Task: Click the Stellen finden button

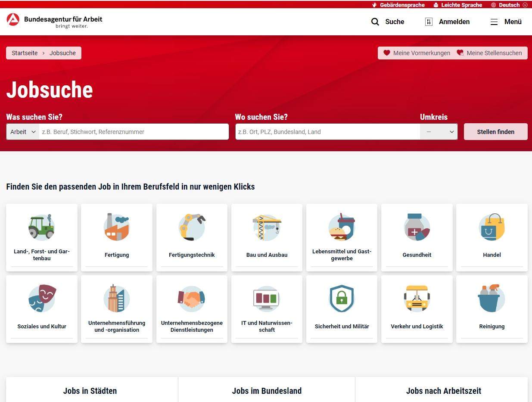Action: [x=495, y=131]
